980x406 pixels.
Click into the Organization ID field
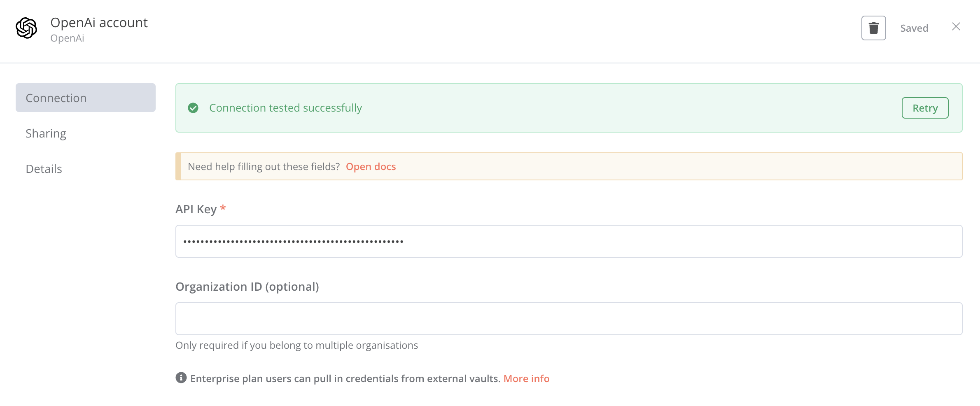pyautogui.click(x=569, y=319)
